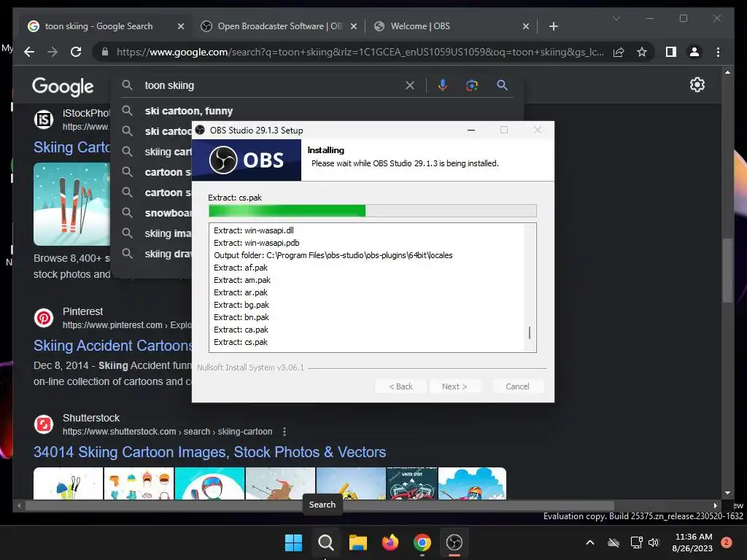Viewport: 747px width, 560px height.
Task: Search by image with Lens icon
Action: pyautogui.click(x=472, y=85)
